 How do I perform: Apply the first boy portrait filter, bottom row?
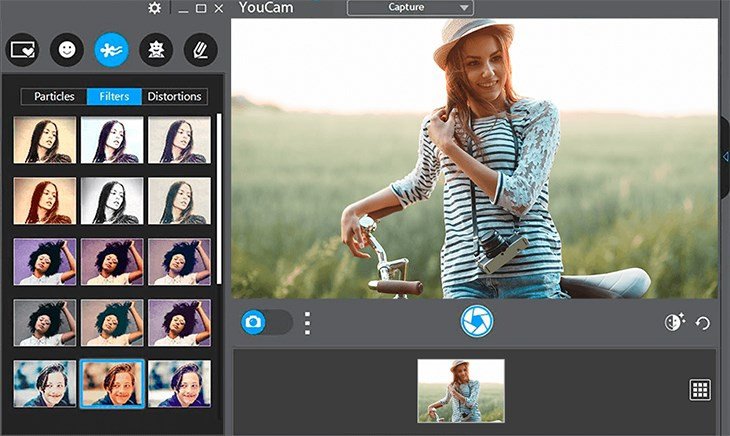click(x=45, y=384)
